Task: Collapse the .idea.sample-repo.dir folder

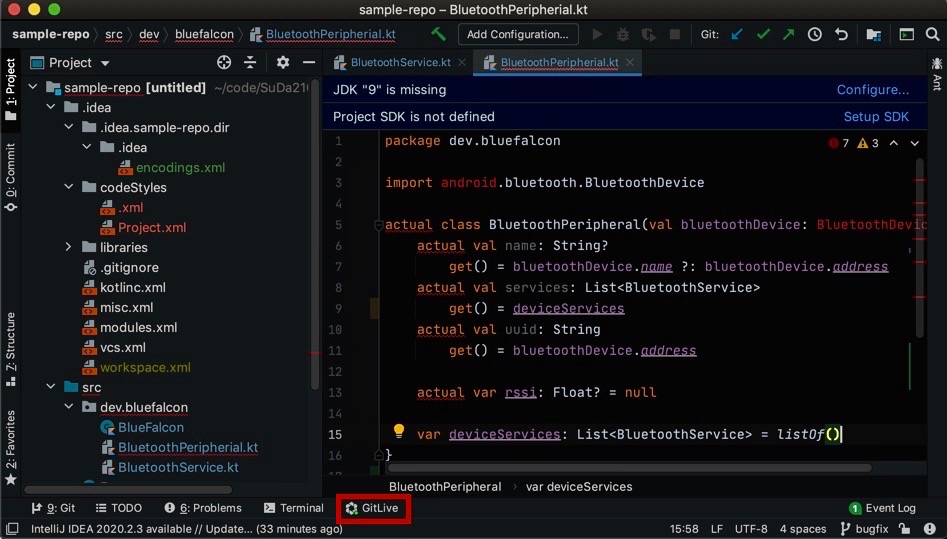Action: click(69, 127)
